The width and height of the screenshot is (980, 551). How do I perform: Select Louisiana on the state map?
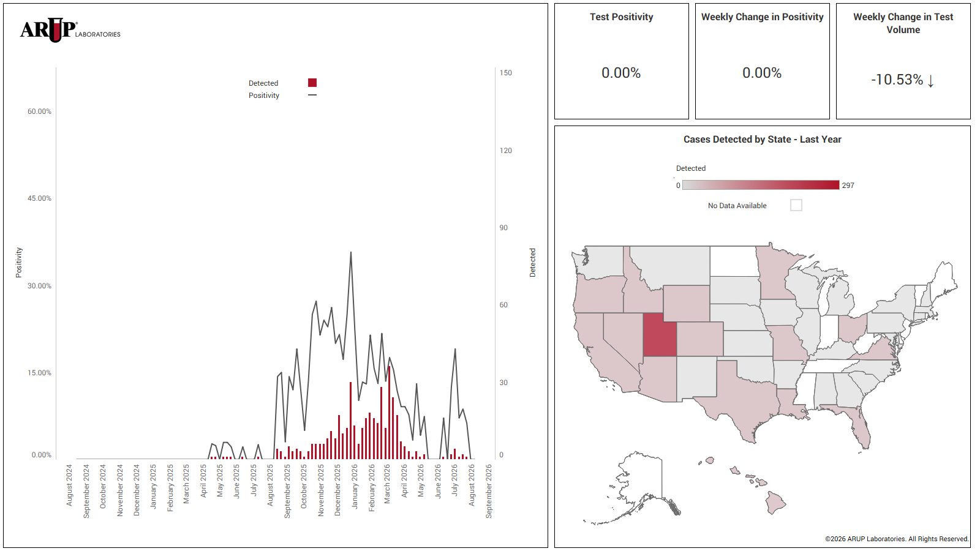pos(790,403)
